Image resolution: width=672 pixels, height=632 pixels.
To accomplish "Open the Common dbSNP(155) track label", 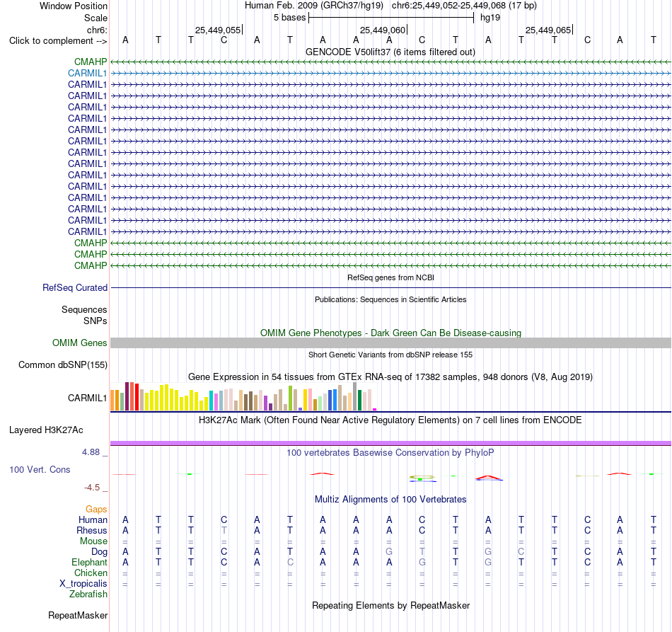I will tap(62, 365).
